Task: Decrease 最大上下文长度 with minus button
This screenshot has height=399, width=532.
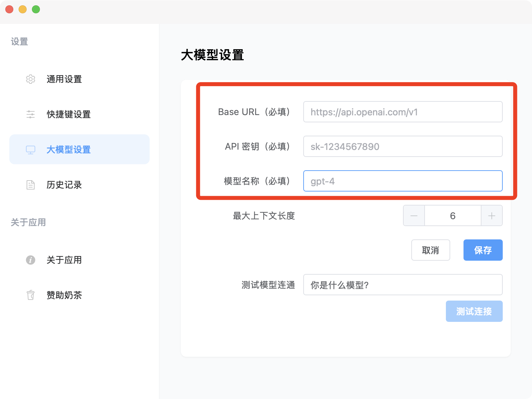Action: point(414,215)
